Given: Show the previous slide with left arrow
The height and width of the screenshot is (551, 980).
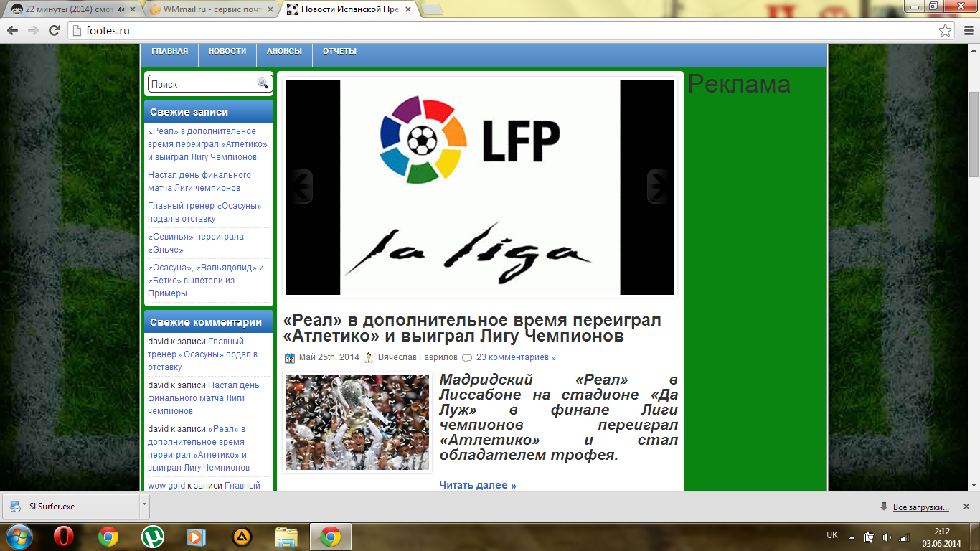Looking at the screenshot, I should 302,187.
